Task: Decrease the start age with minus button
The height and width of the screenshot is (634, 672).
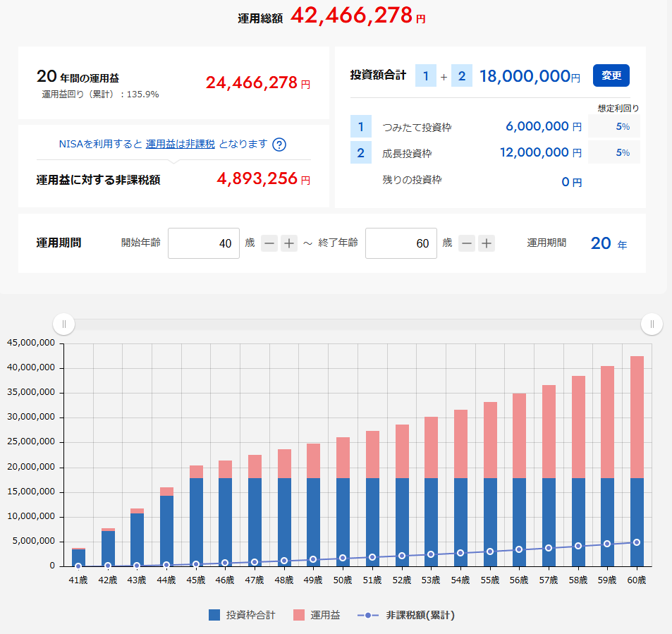Action: coord(269,243)
